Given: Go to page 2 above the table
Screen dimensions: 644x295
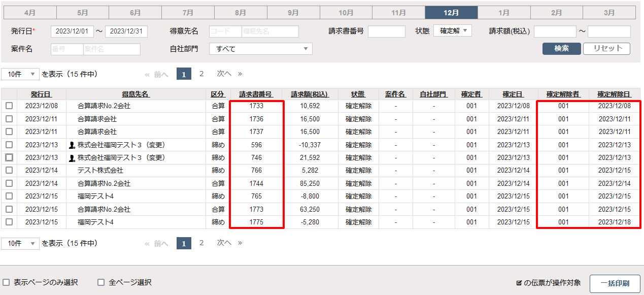Looking at the screenshot, I should coord(201,74).
